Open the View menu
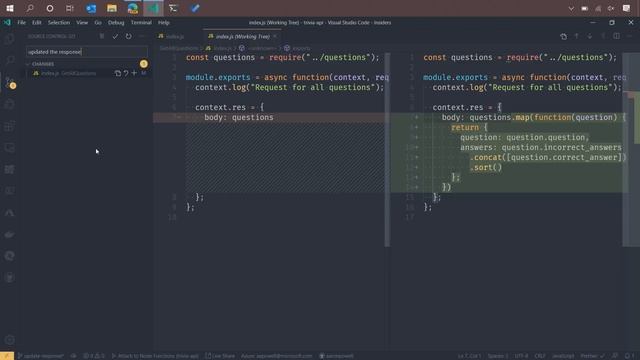Image resolution: width=640 pixels, height=360 pixels. pyautogui.click(x=82, y=22)
